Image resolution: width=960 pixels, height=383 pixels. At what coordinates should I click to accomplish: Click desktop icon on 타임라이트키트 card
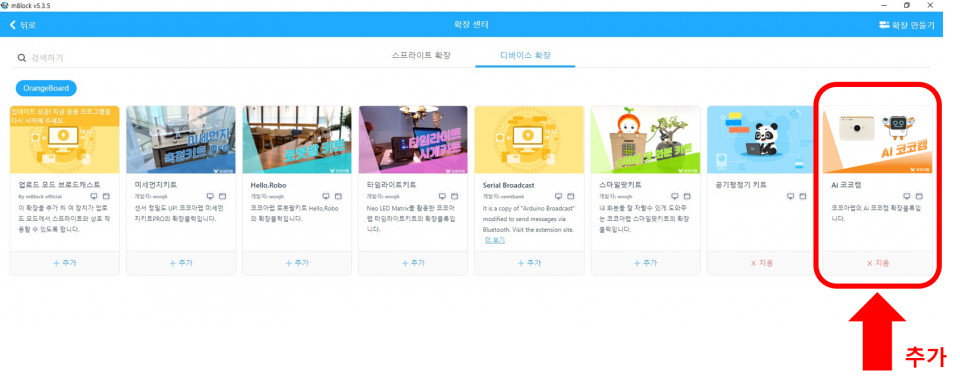click(442, 196)
